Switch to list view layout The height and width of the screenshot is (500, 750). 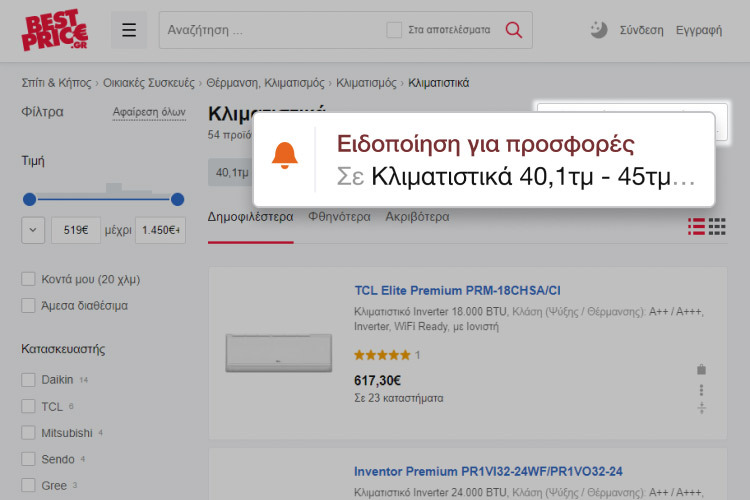point(696,227)
